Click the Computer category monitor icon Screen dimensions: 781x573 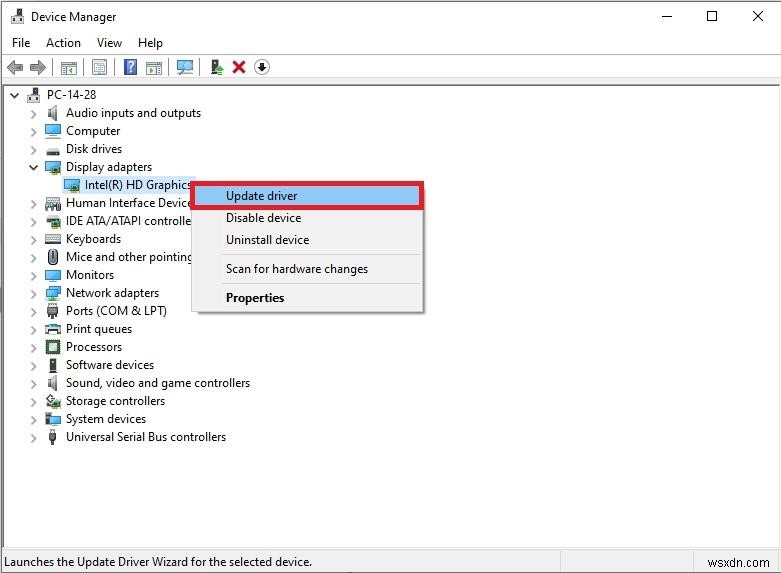[53, 131]
